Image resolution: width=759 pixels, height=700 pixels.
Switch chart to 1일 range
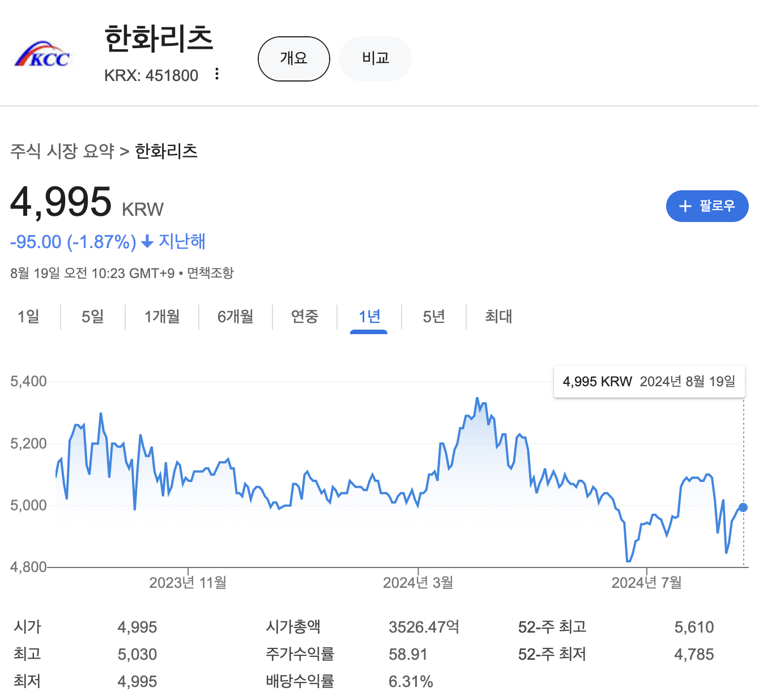pyautogui.click(x=29, y=317)
